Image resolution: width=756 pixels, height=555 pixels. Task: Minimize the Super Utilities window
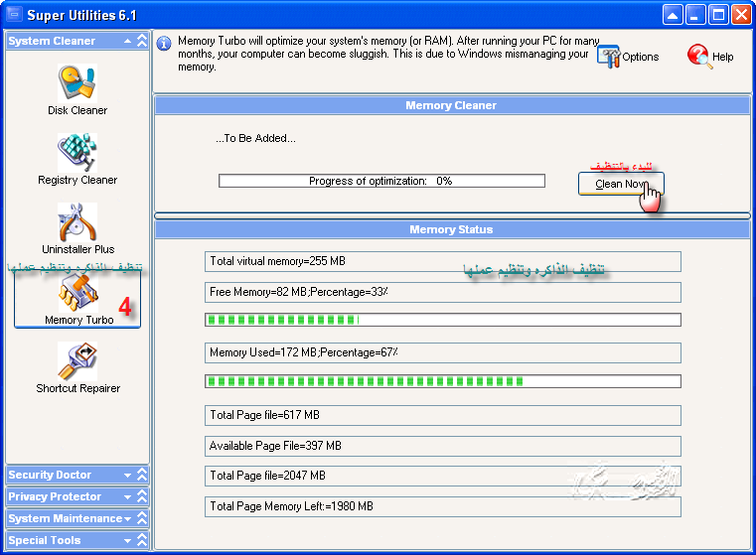[x=694, y=15]
